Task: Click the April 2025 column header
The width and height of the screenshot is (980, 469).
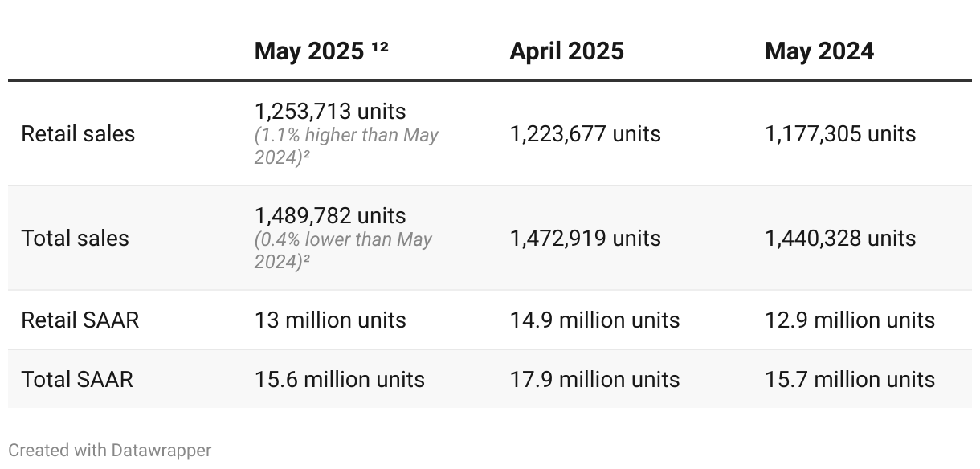Action: click(566, 51)
